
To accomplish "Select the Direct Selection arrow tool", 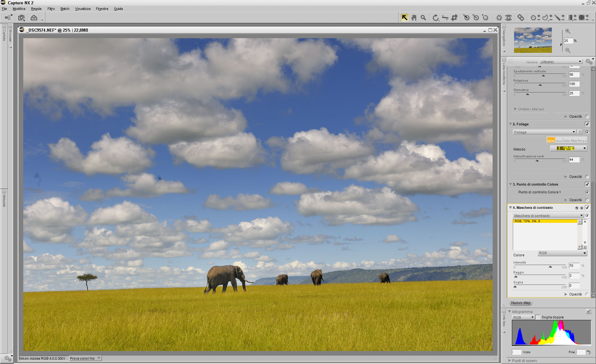I will point(404,18).
